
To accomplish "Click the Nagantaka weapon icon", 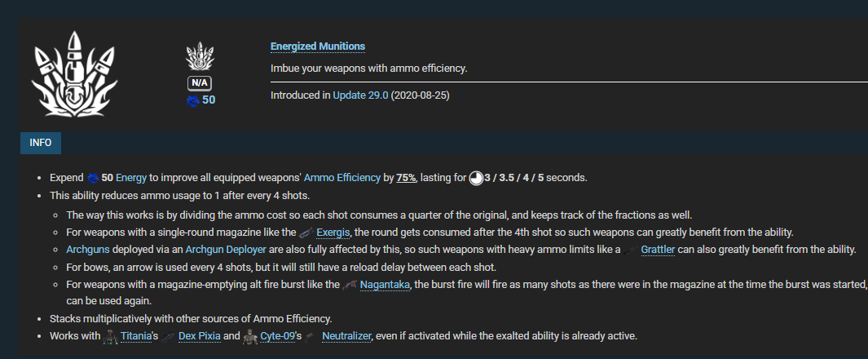I will click(350, 284).
